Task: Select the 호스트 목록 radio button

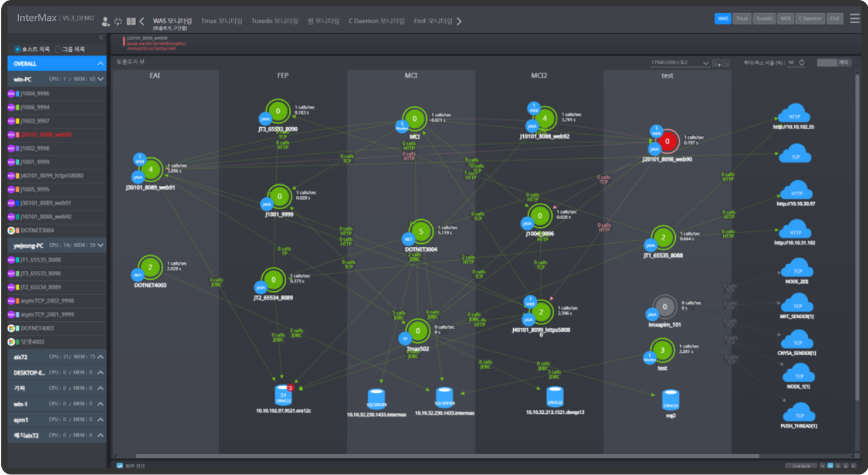Action: (x=18, y=49)
